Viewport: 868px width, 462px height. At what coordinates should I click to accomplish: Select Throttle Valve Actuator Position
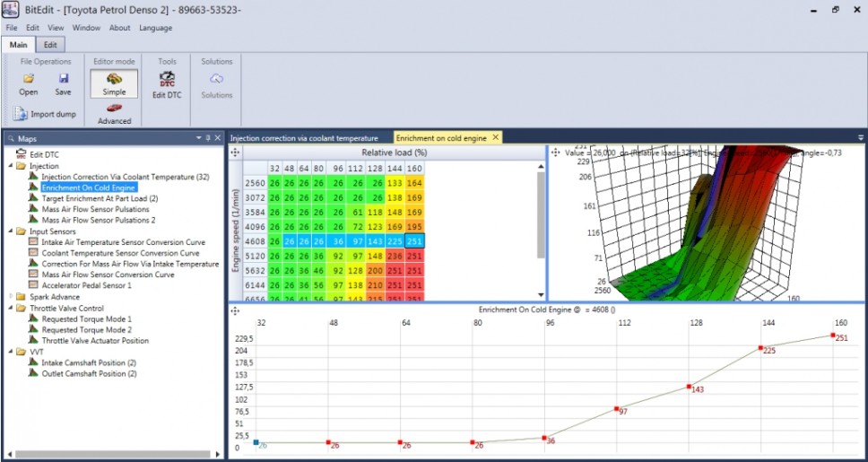pyautogui.click(x=95, y=341)
